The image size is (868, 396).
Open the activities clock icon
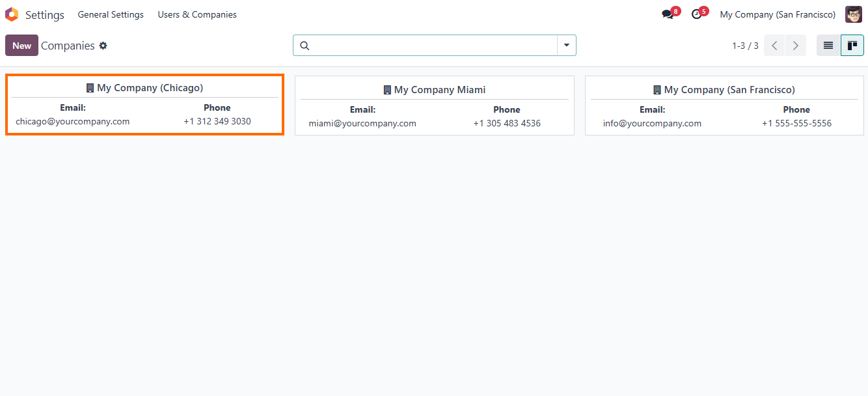(x=696, y=14)
